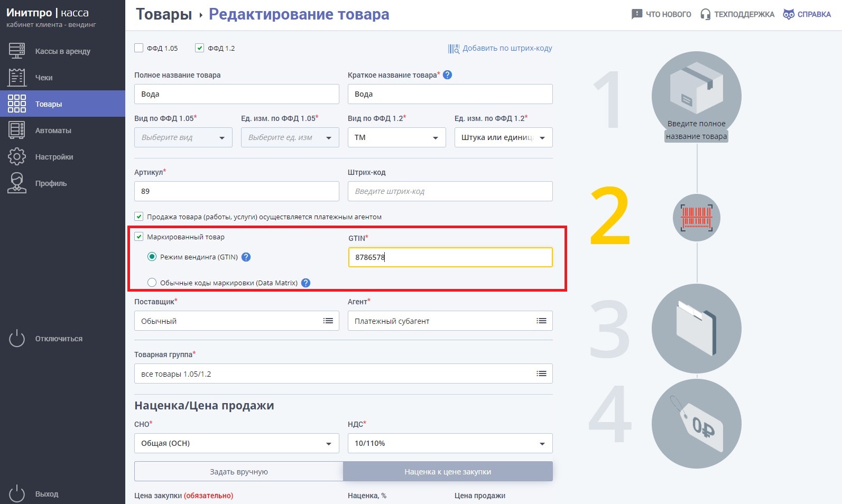Click the headset Техподдержка icon
842x504 pixels.
click(705, 14)
